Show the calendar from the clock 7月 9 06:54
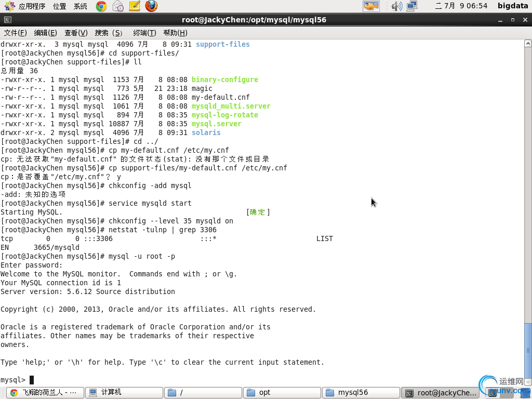 pyautogui.click(x=461, y=6)
